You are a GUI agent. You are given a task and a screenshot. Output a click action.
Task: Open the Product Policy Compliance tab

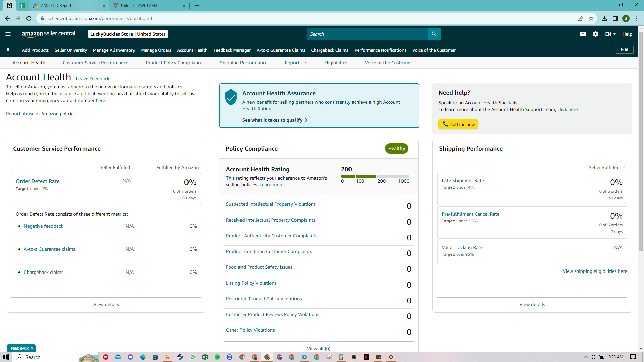point(174,63)
